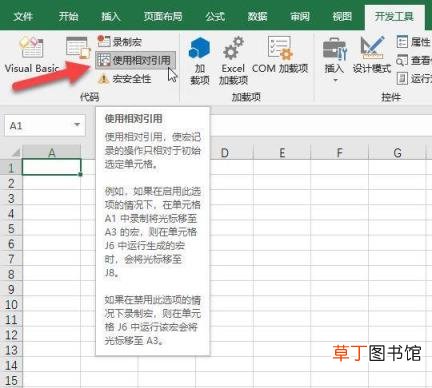
Task: Select column E header
Action: point(282,152)
